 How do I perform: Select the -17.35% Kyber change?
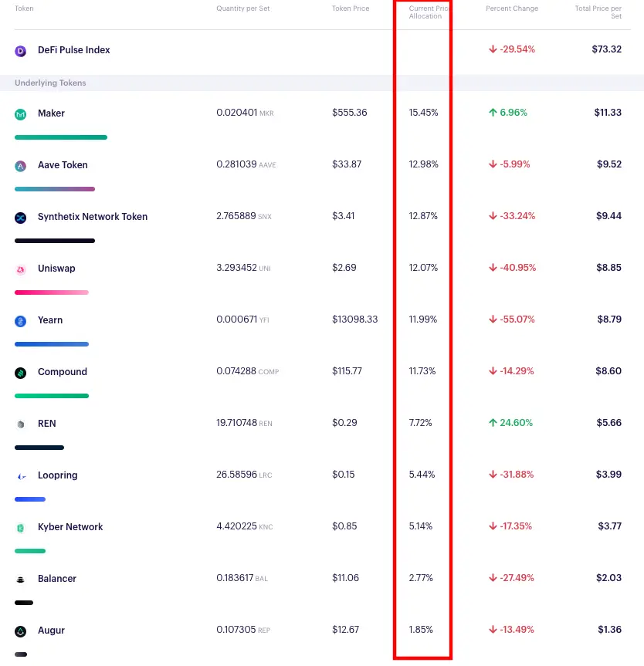coord(516,526)
